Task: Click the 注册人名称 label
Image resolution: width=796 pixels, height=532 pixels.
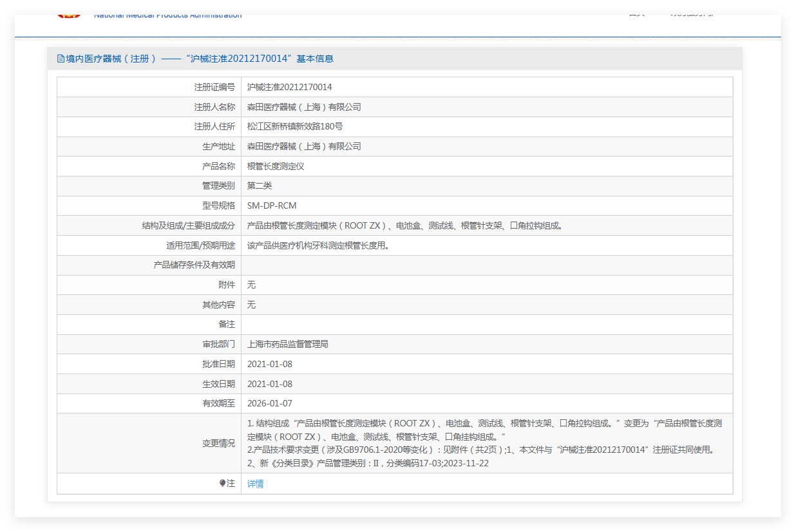Action: [214, 107]
